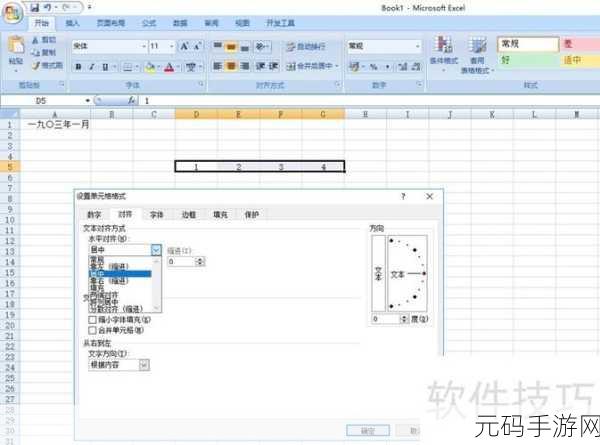
Task: Apply the 好 (Good) cell style
Action: tap(528, 60)
